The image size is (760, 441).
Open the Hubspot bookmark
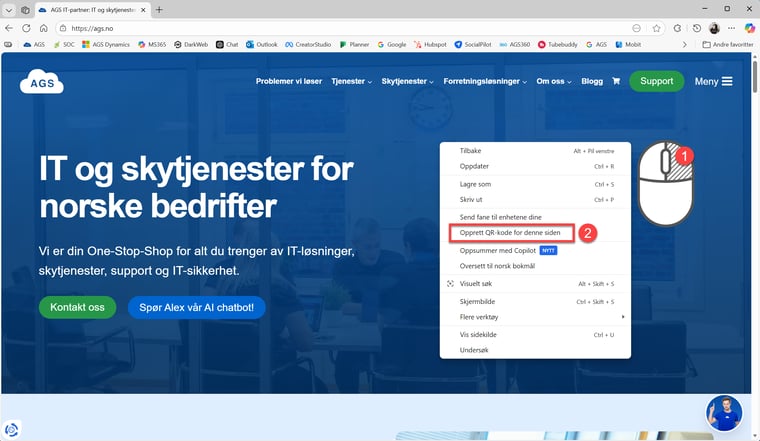[x=430, y=44]
